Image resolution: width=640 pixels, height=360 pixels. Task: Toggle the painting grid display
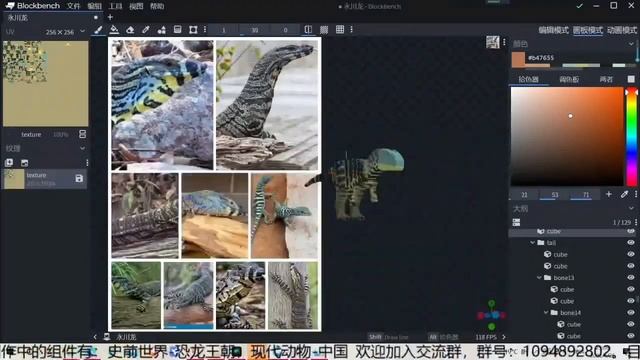pyautogui.click(x=340, y=29)
